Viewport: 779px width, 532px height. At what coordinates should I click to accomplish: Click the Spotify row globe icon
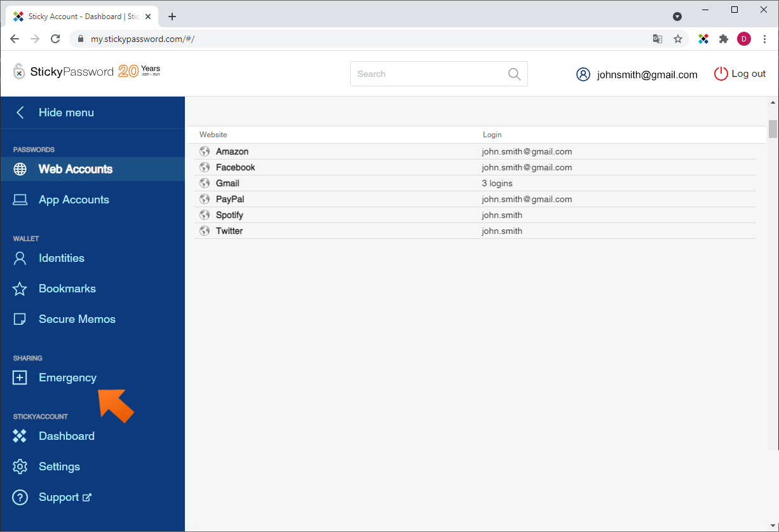(x=205, y=215)
